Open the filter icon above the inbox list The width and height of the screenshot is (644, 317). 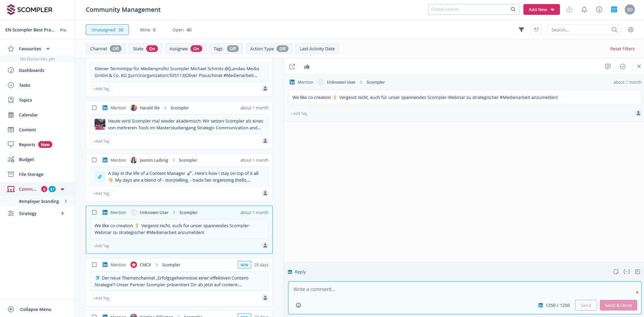521,30
